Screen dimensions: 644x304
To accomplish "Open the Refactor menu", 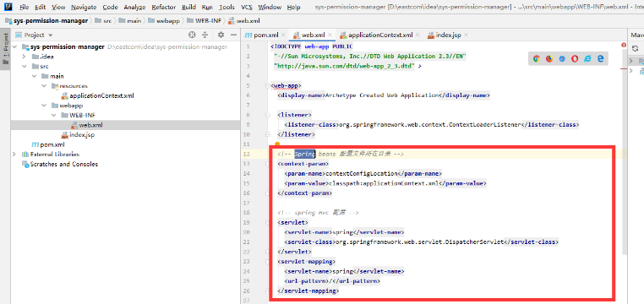I will 163,7.
